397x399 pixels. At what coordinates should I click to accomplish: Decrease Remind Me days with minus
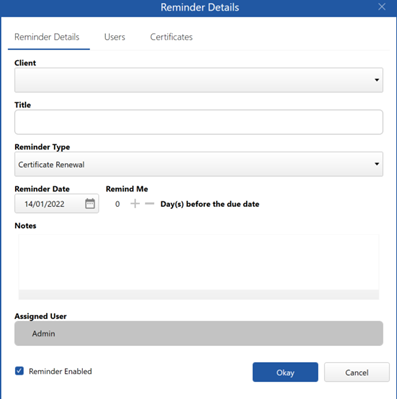click(150, 204)
